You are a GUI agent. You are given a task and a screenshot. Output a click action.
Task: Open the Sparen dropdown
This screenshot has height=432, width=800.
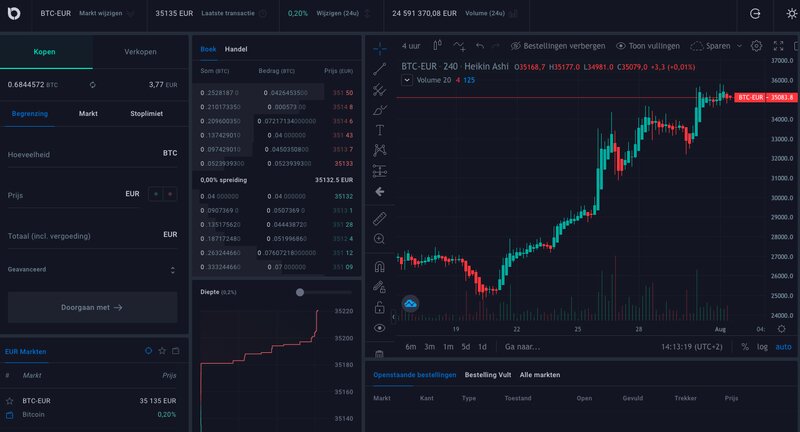click(716, 46)
